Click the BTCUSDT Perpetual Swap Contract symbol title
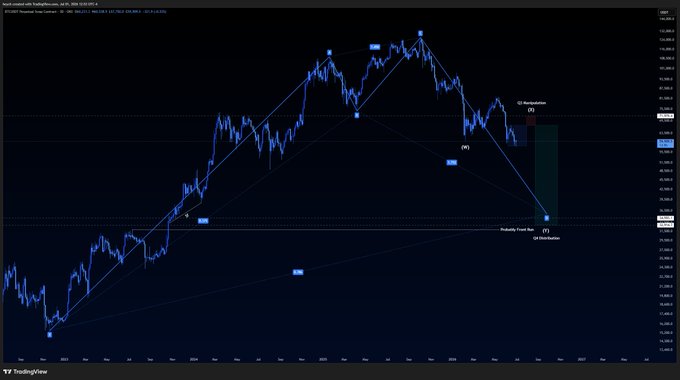680x380 pixels. (30, 12)
